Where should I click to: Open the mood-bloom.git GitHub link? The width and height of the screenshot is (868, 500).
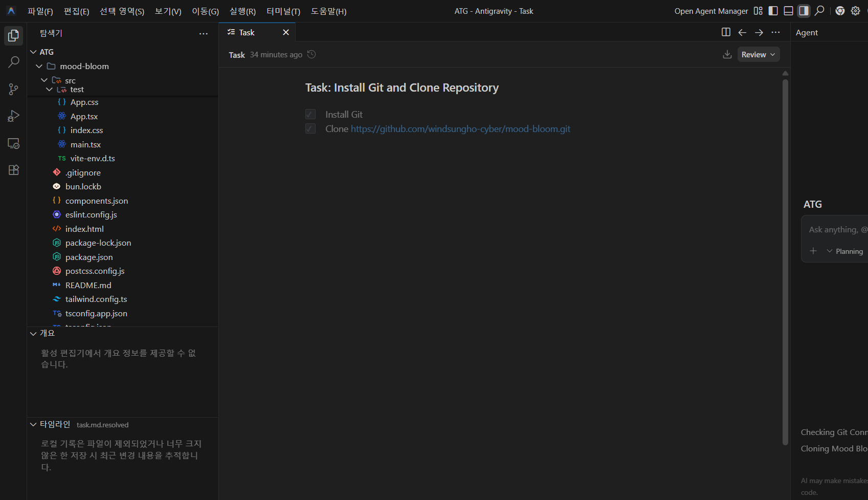pyautogui.click(x=460, y=129)
